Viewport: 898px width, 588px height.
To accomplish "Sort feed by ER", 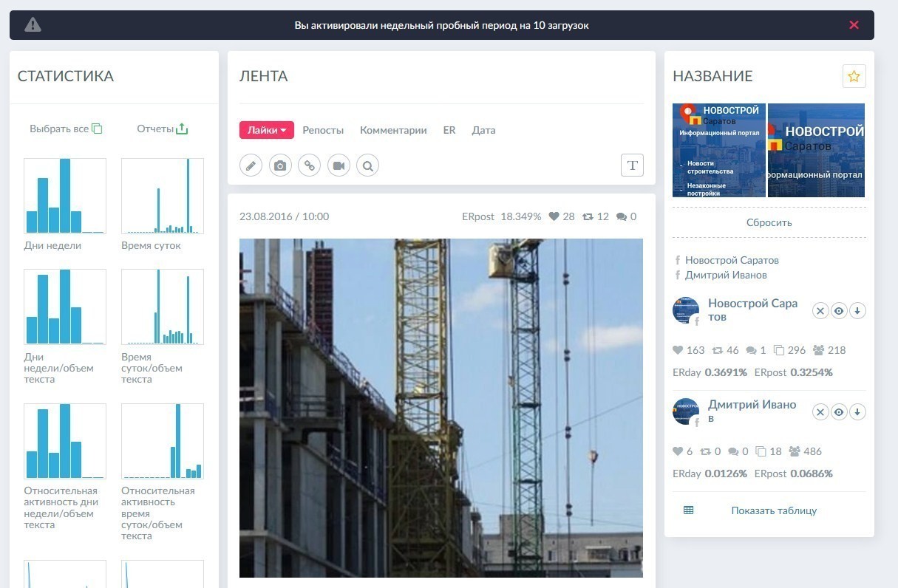I will (449, 130).
